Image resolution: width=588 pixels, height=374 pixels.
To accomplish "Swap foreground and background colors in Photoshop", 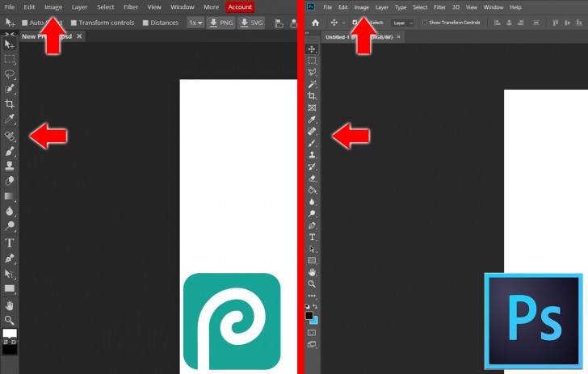I will [x=315, y=306].
